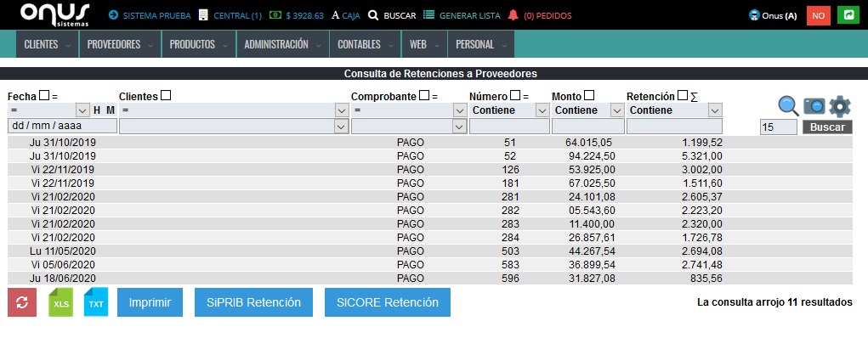Click the SICORE Retención button
Screen dimensions: 868x338
pos(388,302)
